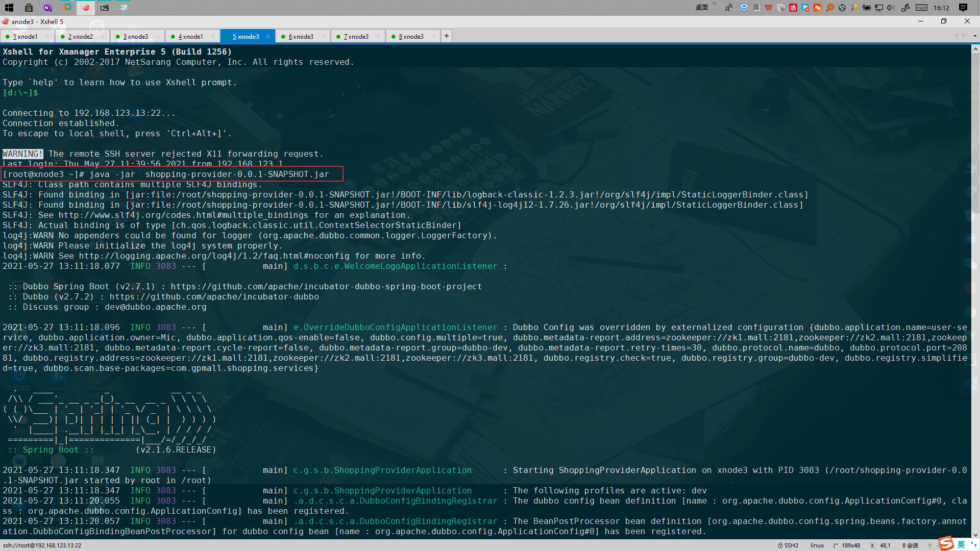Screen dimensions: 980x551
Task: Click the linux terminal type status
Action: click(817, 545)
